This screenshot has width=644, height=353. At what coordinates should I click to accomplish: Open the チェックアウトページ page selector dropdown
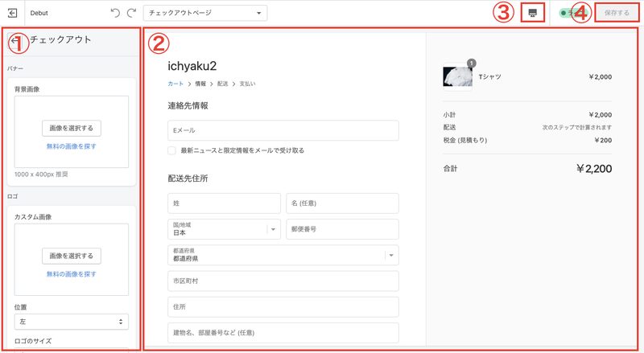tap(205, 13)
